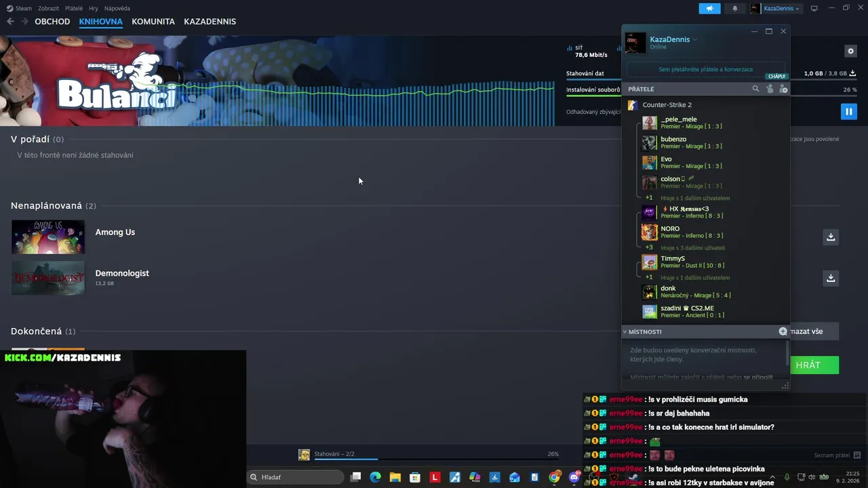
Task: Create a new chat room with plus icon
Action: pos(783,331)
